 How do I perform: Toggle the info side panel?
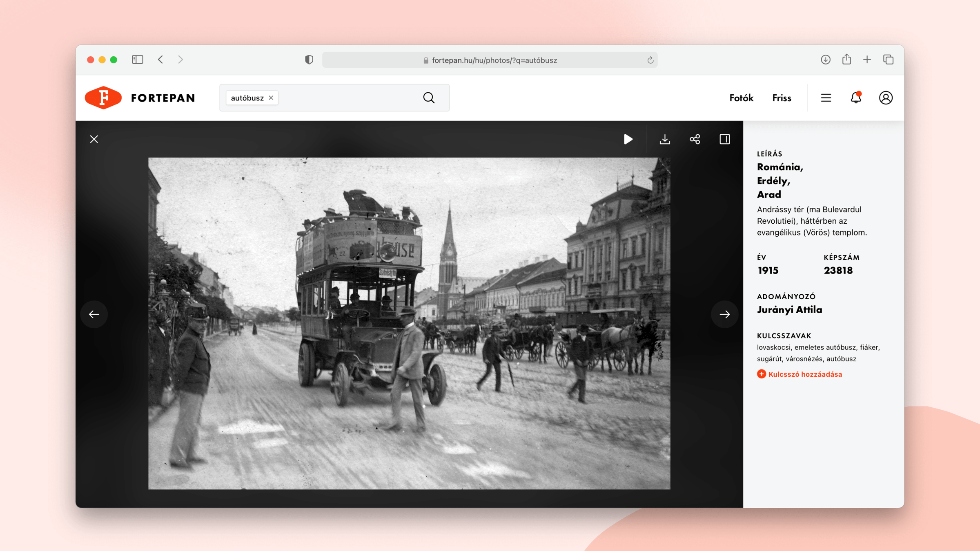click(x=724, y=139)
